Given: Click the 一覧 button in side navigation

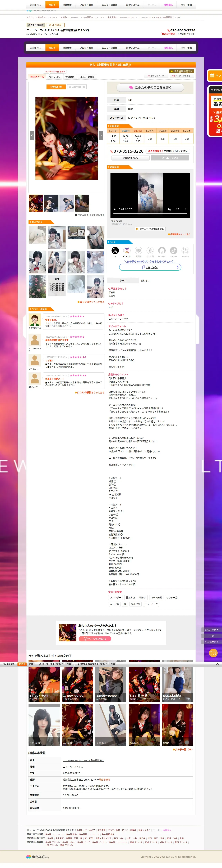Looking at the screenshot, I should pos(212,636).
